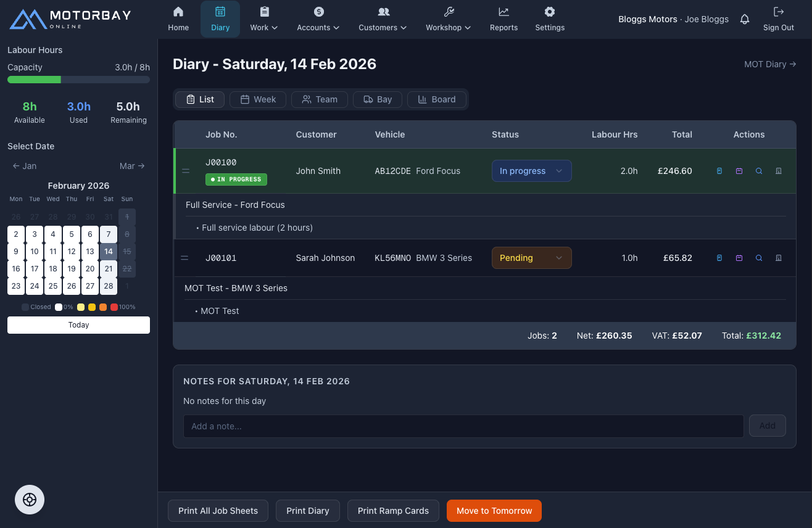
Task: Click the building icon on job J00101's actions
Action: point(779,258)
